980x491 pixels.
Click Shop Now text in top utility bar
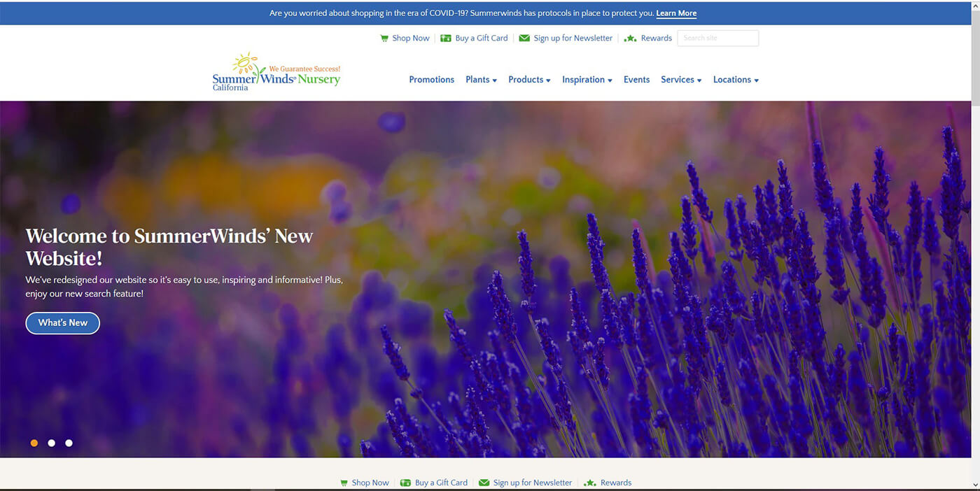click(411, 38)
